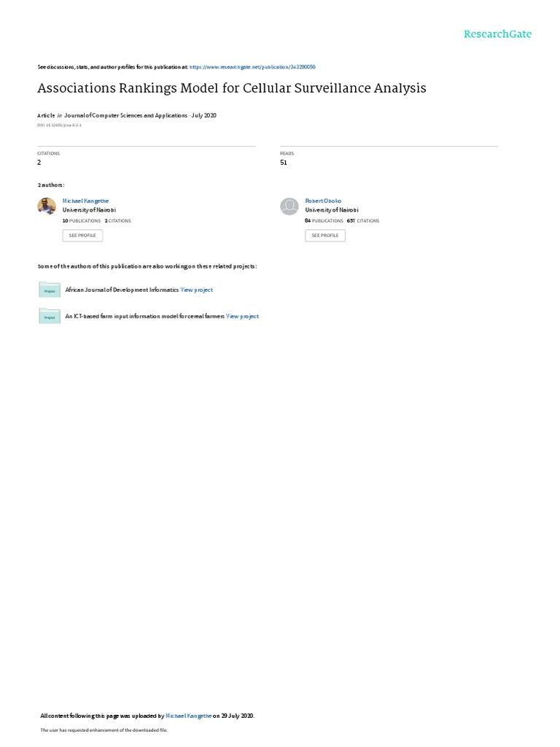Image resolution: width=560 pixels, height=747 pixels.
Task: Click project folder icon for ICT-based farm model
Action: pyautogui.click(x=50, y=317)
